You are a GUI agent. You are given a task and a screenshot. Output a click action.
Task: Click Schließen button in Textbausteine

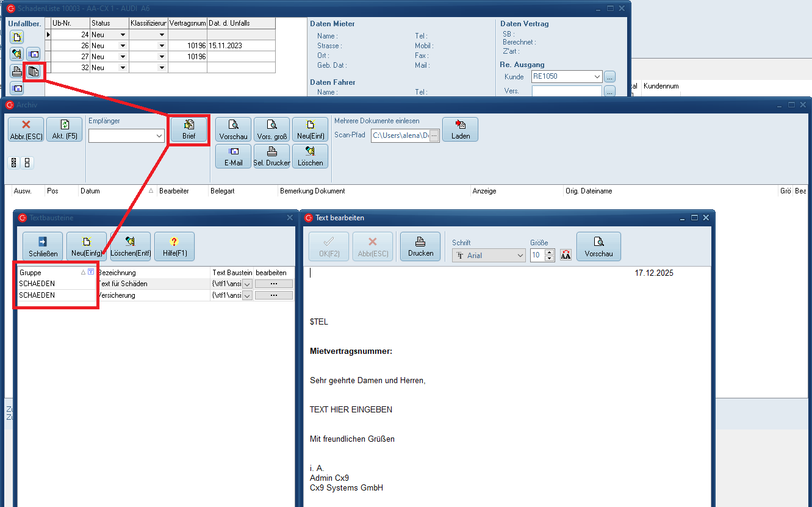(x=43, y=246)
